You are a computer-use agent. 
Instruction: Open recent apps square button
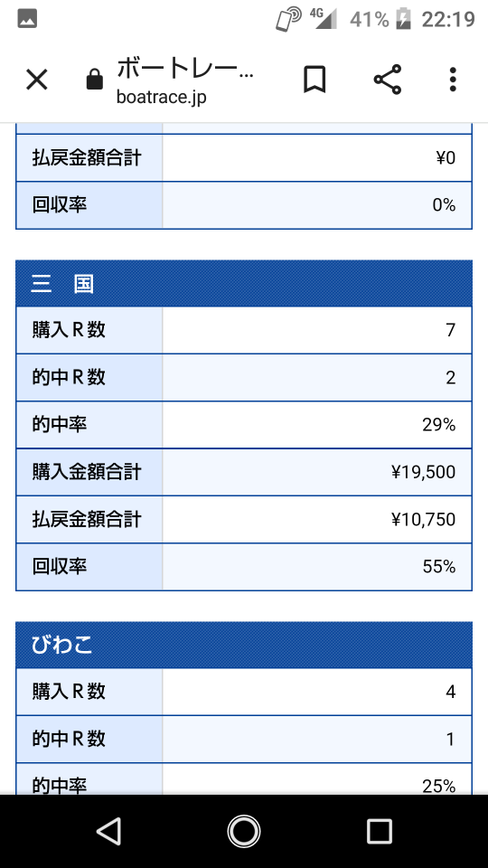pyautogui.click(x=380, y=832)
